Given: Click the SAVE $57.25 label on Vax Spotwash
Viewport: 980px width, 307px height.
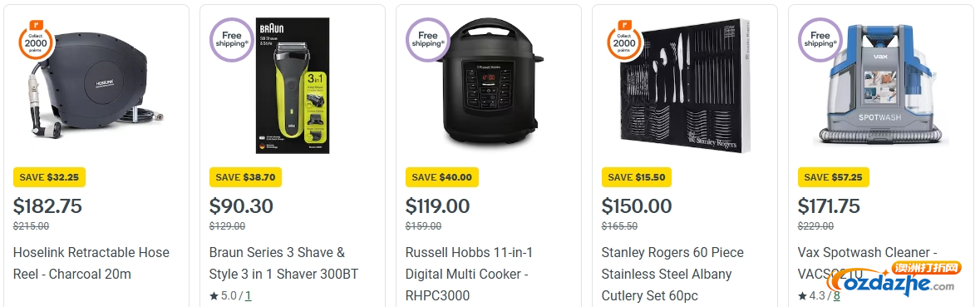Looking at the screenshot, I should click(834, 177).
